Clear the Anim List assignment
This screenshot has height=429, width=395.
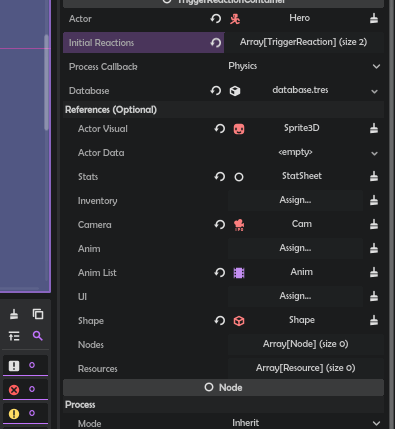[x=374, y=273]
